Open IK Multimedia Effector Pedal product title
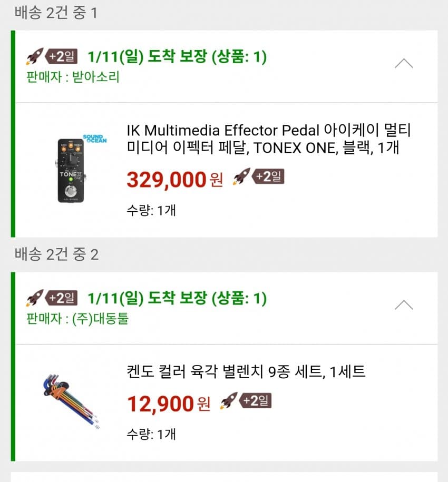448x482 pixels. click(269, 139)
